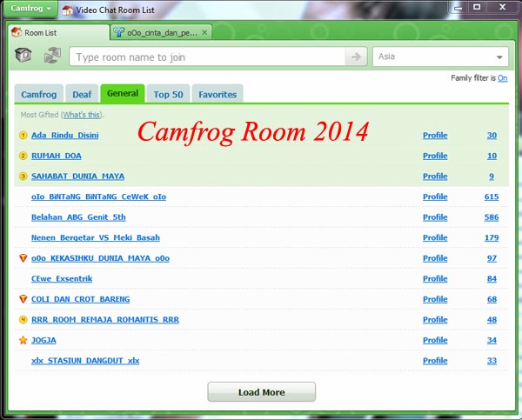This screenshot has height=420, width=522.
Task: Click user count 30 for Ada_Rindu_Disini
Action: tap(492, 136)
